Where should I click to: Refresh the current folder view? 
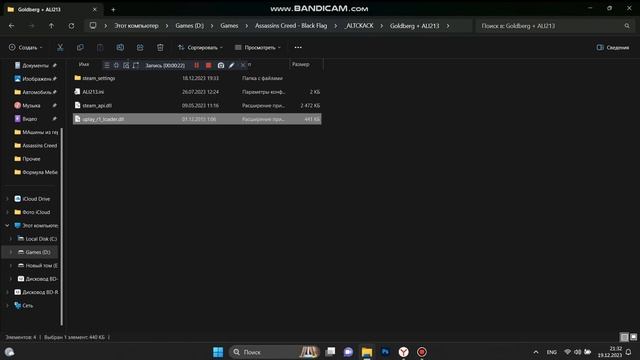tap(71, 26)
